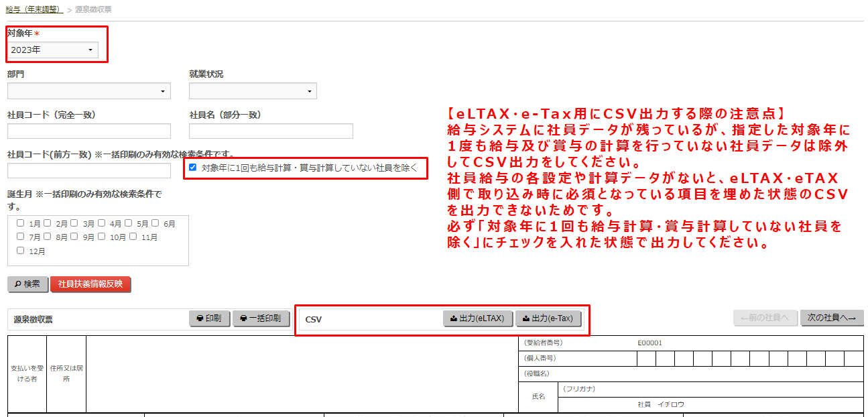Click the 印刷 print button
This screenshot has height=417, width=868.
coord(210,318)
